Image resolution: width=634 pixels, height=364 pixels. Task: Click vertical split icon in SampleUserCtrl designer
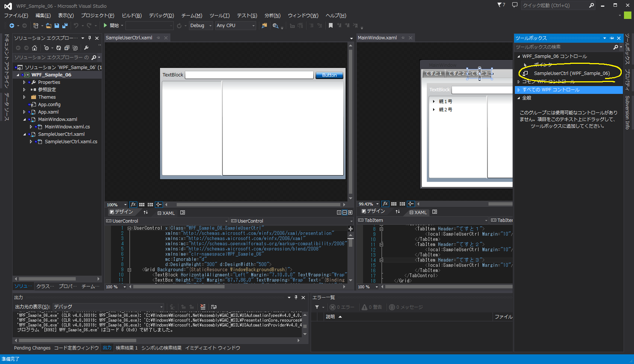[339, 213]
